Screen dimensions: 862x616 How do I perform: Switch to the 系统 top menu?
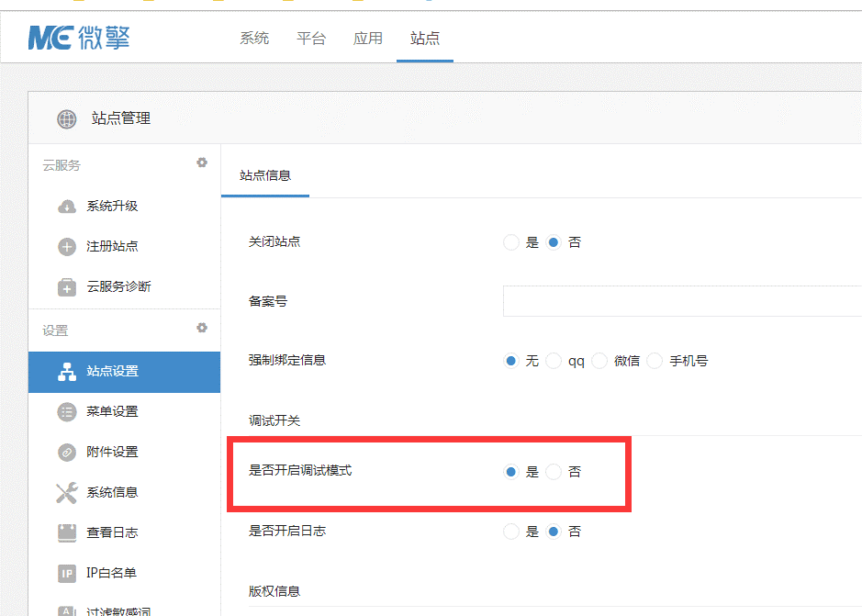pyautogui.click(x=254, y=39)
